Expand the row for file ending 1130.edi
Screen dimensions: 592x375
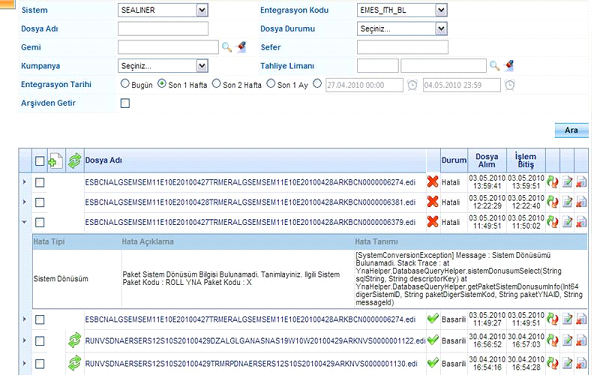(25, 364)
